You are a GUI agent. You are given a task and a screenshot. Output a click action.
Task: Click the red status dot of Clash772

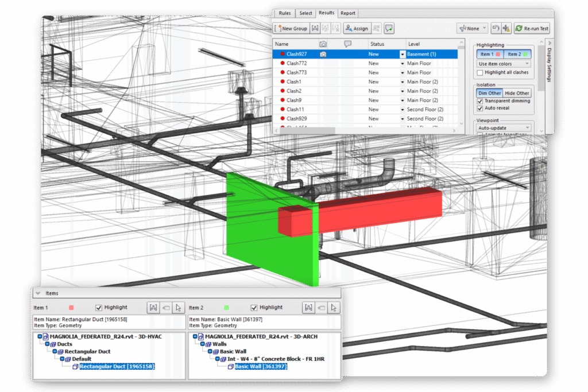coord(283,63)
